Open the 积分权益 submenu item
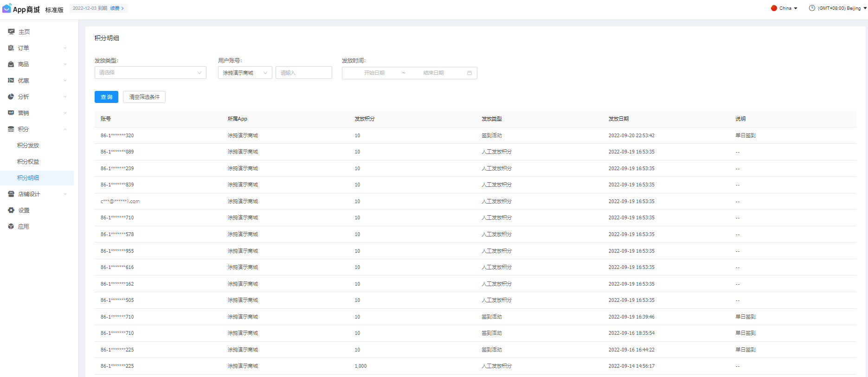The height and width of the screenshot is (377, 868). pos(28,161)
